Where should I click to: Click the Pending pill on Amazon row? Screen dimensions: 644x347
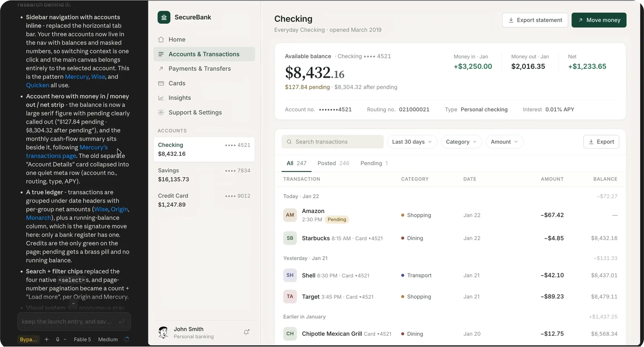coord(337,220)
